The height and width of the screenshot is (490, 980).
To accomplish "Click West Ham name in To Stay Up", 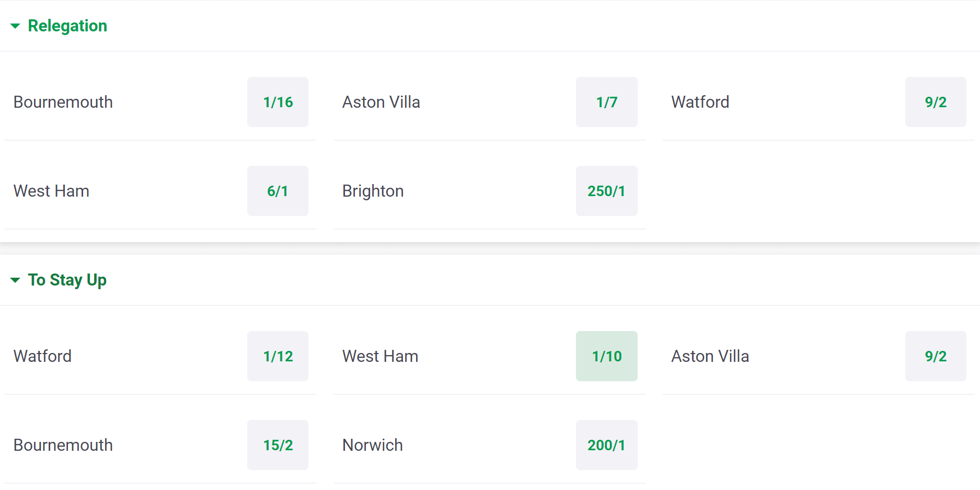I will (x=381, y=356).
